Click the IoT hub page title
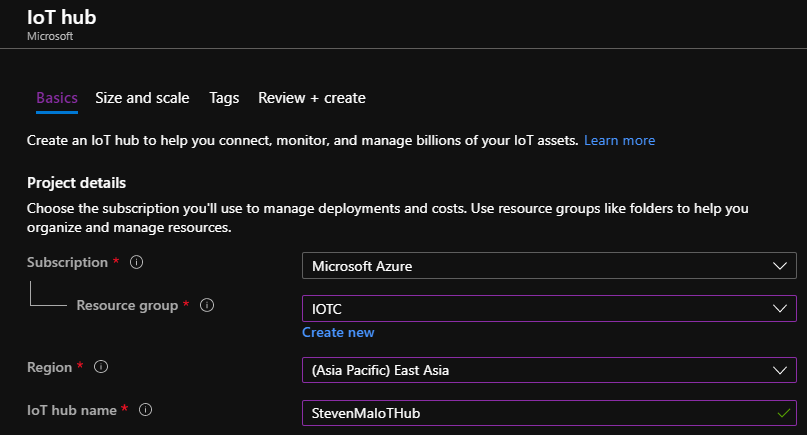Screen dimensions: 807x435 click(62, 18)
